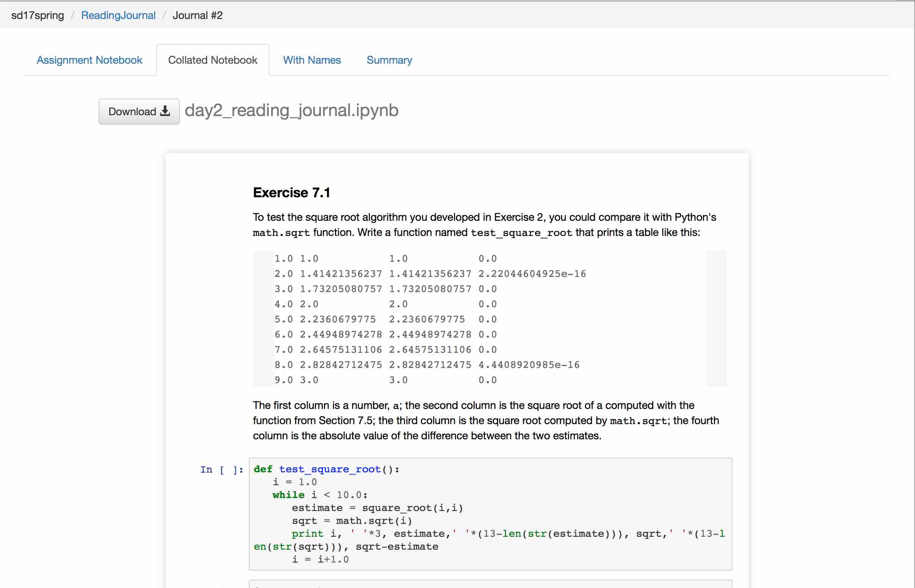Switch to the With Names tab

point(311,60)
